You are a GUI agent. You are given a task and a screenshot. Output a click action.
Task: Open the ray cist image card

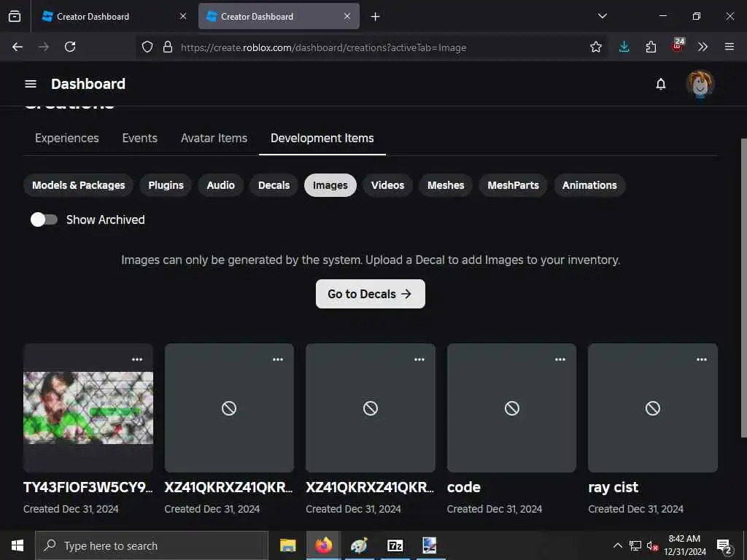pos(653,408)
